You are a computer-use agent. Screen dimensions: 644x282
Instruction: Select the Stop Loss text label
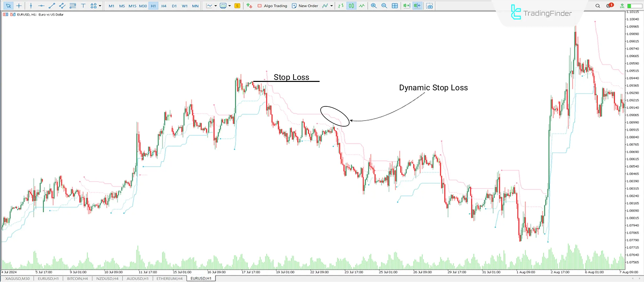click(x=291, y=77)
